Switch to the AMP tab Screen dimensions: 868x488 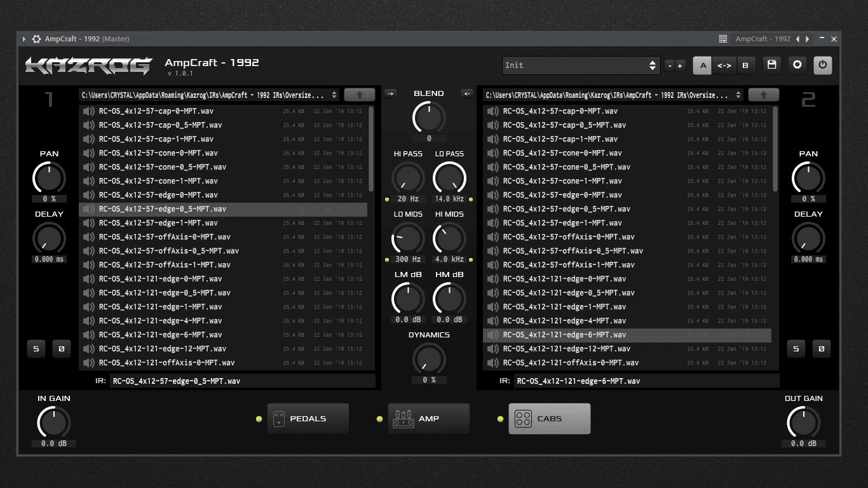point(429,419)
